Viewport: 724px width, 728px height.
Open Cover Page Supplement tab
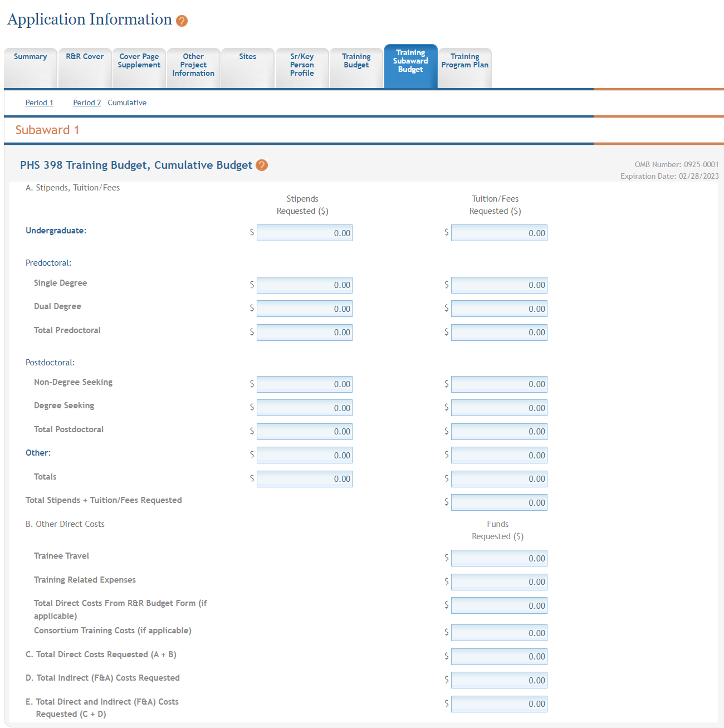(139, 67)
